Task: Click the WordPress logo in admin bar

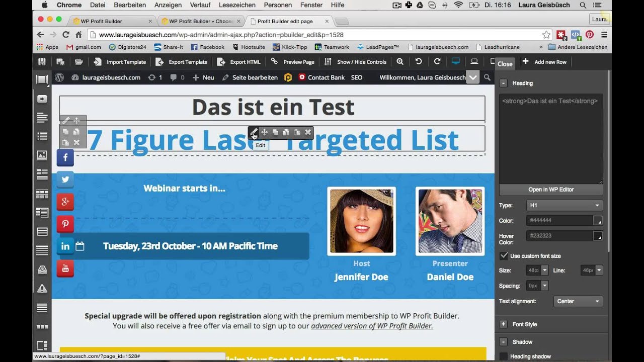Action: point(59,77)
